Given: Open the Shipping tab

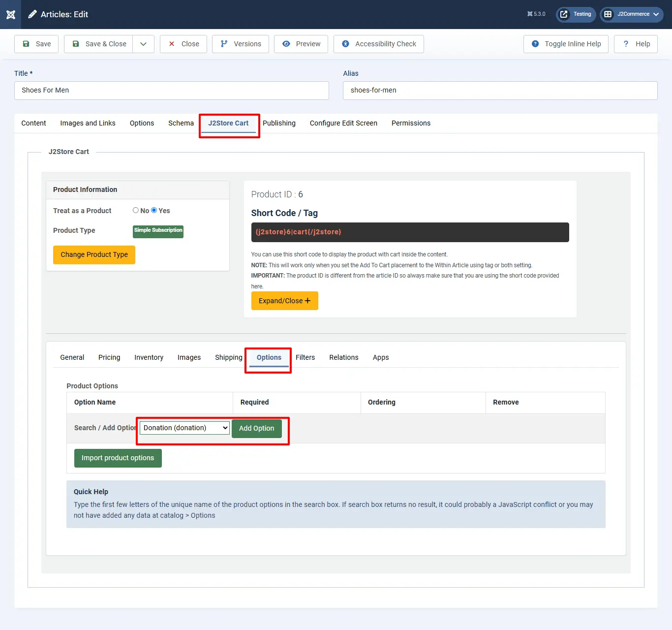Looking at the screenshot, I should pyautogui.click(x=229, y=357).
